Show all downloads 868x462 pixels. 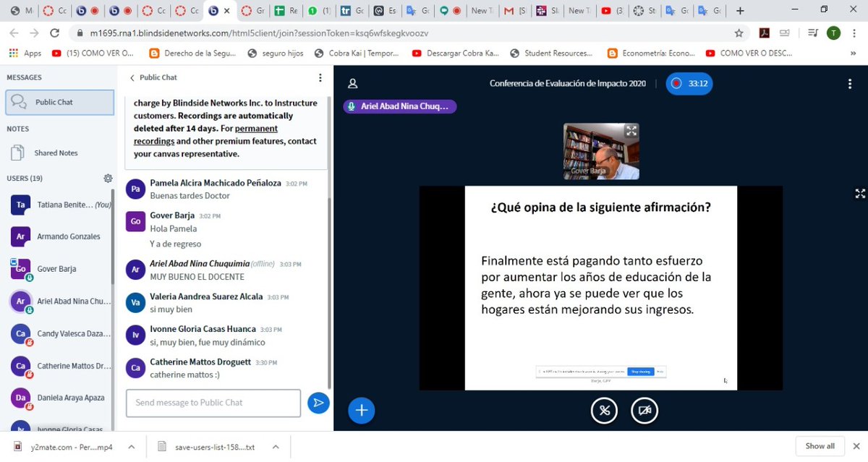click(820, 446)
